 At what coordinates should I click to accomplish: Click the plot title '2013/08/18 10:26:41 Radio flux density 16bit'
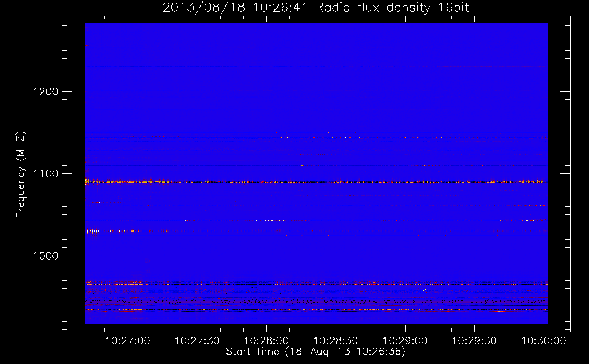pos(316,8)
